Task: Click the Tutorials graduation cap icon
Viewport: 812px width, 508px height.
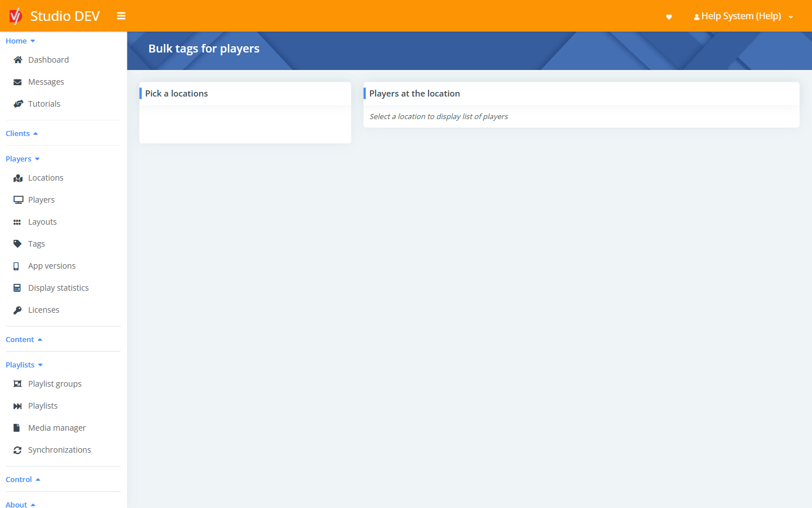Action: [x=18, y=104]
